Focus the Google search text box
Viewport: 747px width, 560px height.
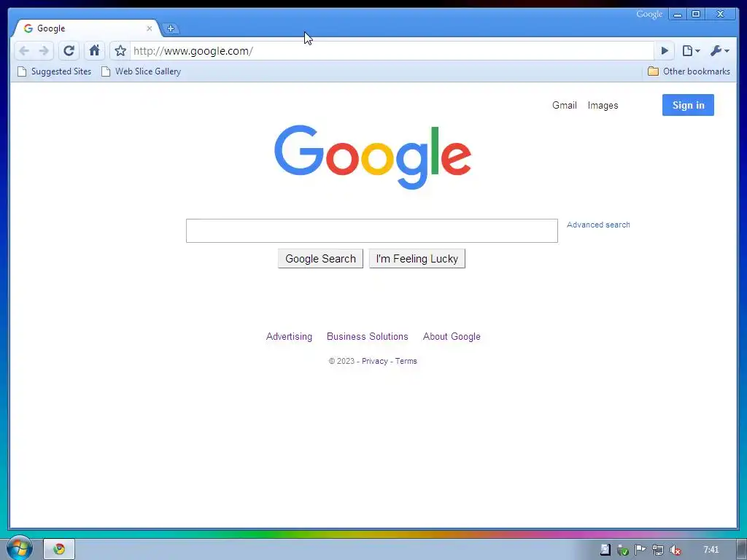click(371, 231)
